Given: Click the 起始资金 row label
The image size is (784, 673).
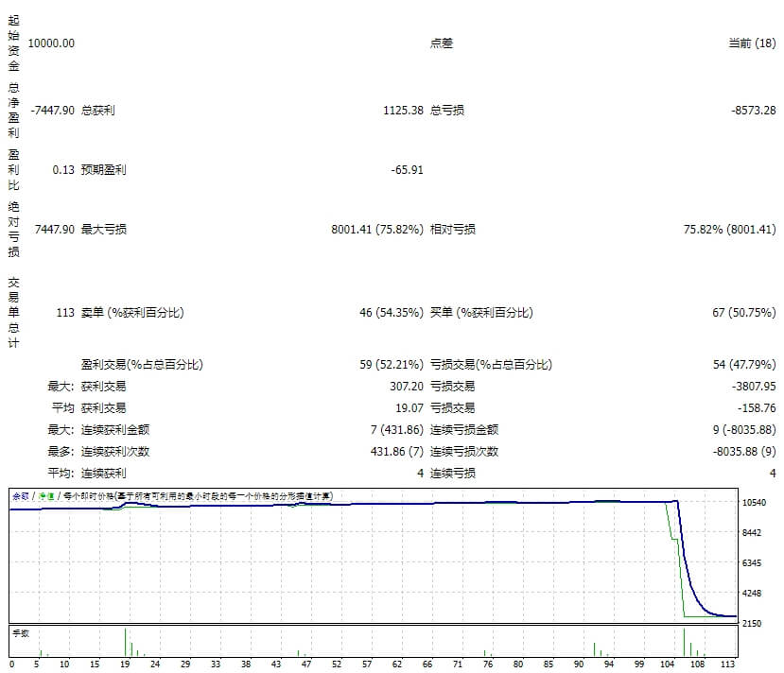Looking at the screenshot, I should click(12, 42).
